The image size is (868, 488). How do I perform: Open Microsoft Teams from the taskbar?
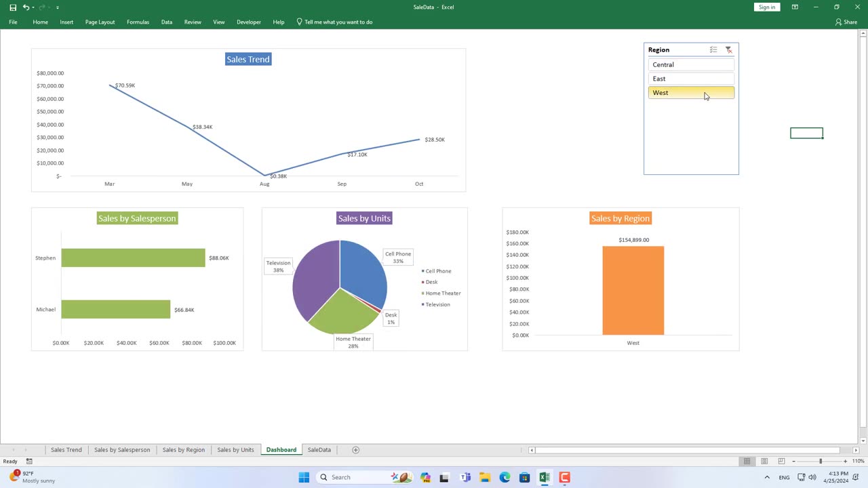coord(465,477)
